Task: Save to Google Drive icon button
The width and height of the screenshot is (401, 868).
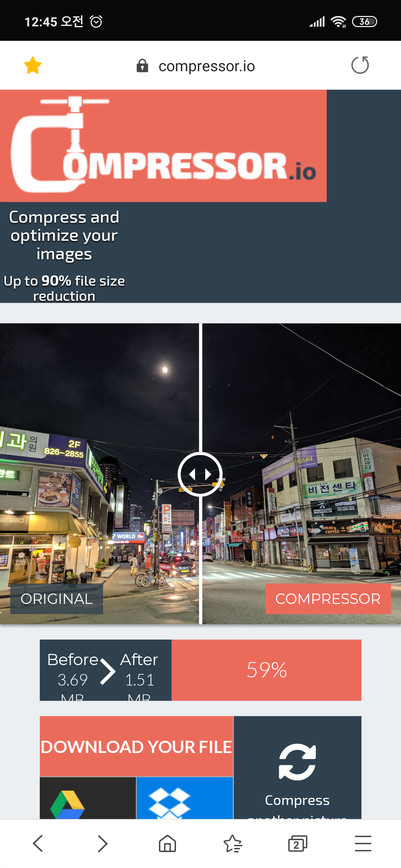Action: pos(88,798)
